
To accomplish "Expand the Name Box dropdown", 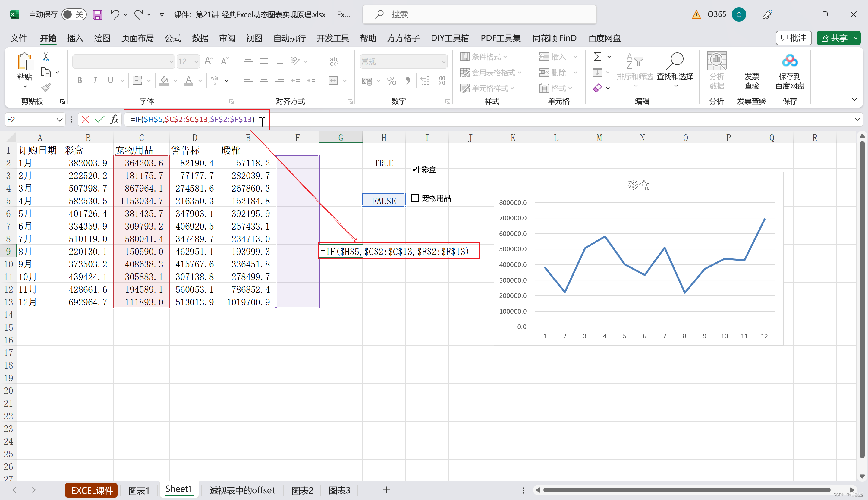I will 59,120.
